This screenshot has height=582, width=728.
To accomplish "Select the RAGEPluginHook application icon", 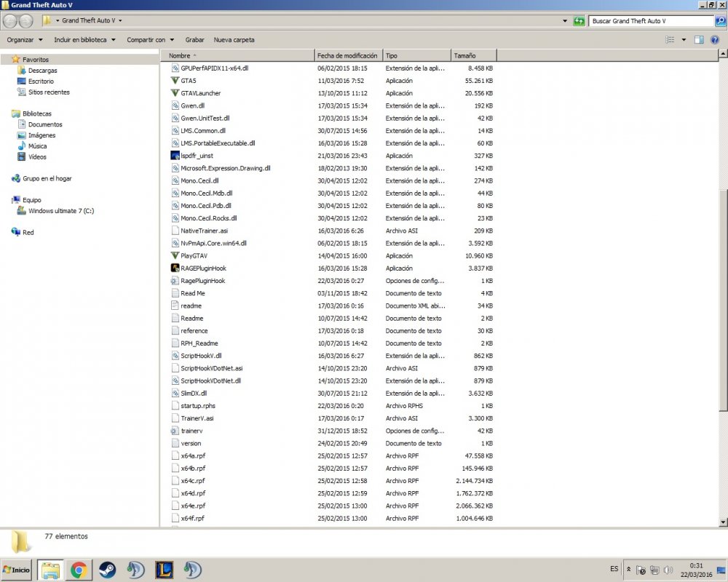I will [175, 268].
